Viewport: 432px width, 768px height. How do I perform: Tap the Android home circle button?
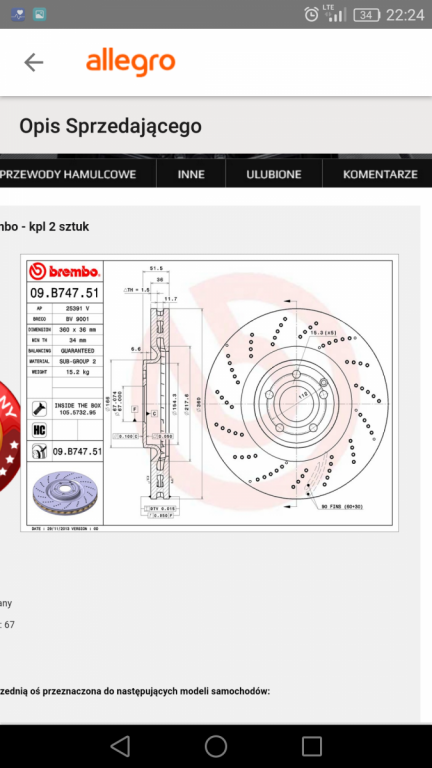coord(216,746)
